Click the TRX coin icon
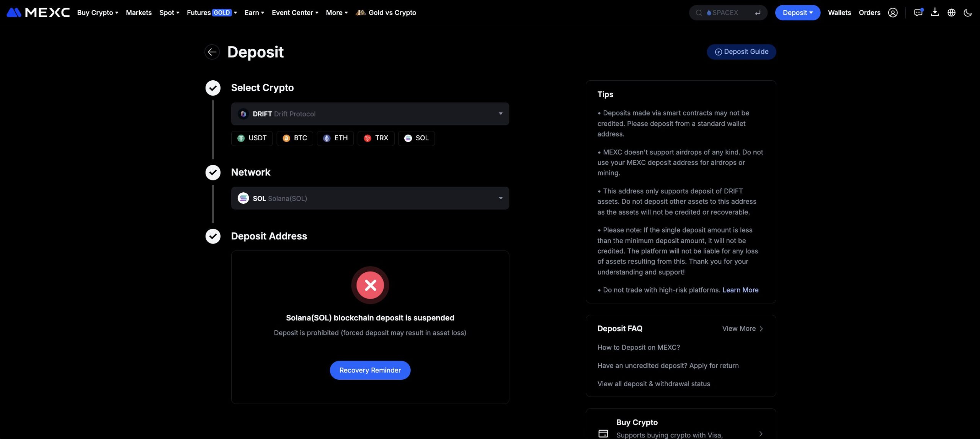980x439 pixels. (367, 138)
